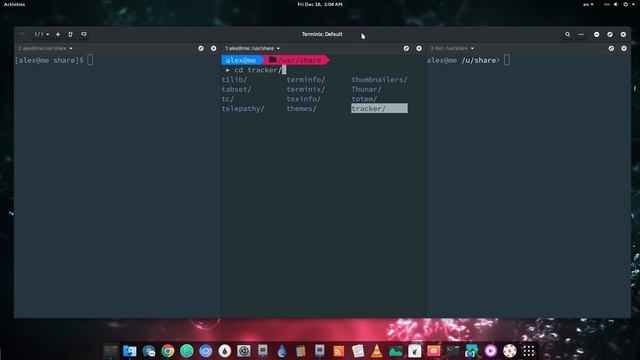Maximize the bash pane 2 terminal
The height and width of the screenshot is (360, 640).
coord(201,48)
